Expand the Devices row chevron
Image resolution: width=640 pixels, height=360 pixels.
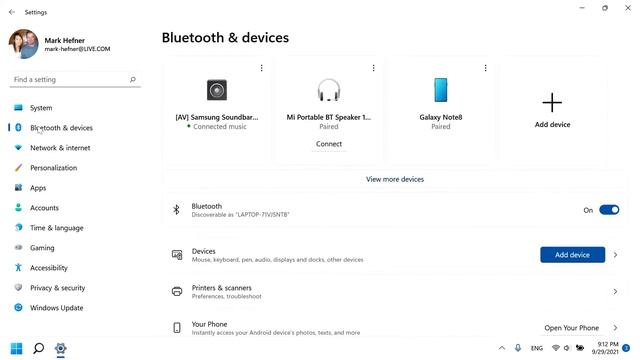tap(615, 255)
